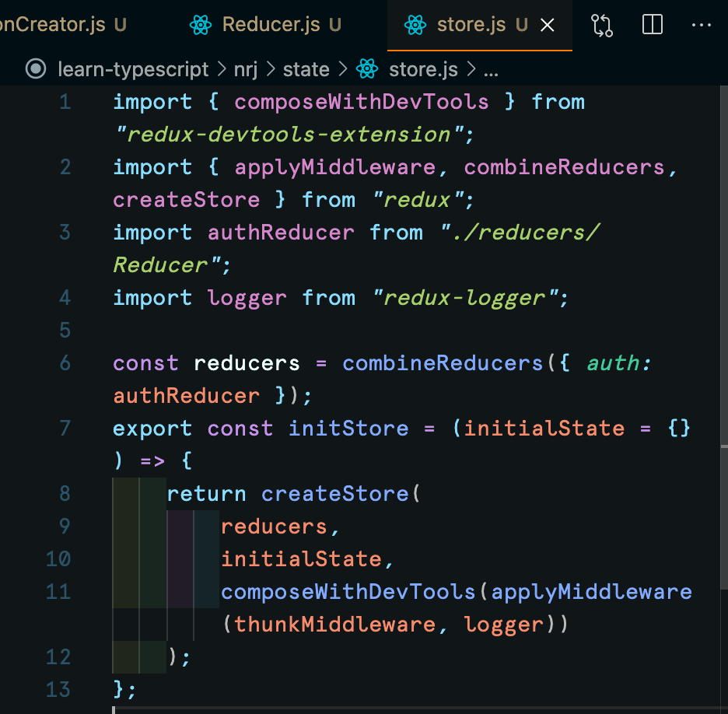Open the nrj breadcrumb folder
728x714 pixels.
point(246,70)
